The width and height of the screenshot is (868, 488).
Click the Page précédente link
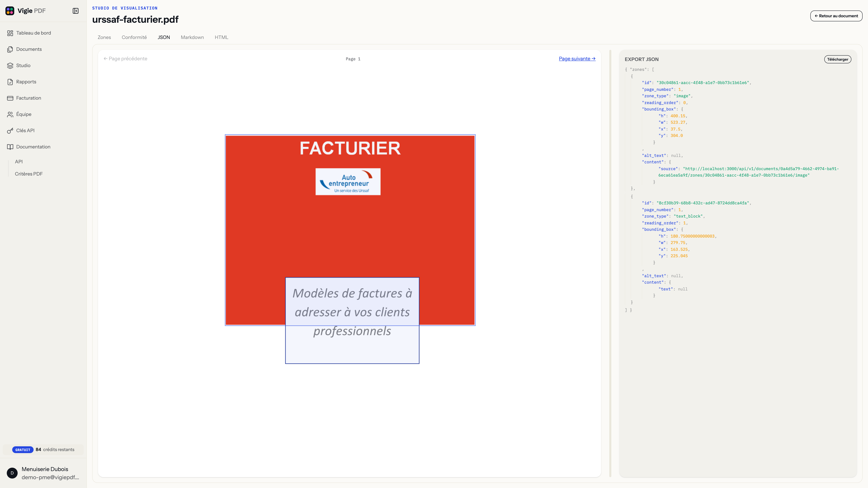click(x=125, y=59)
